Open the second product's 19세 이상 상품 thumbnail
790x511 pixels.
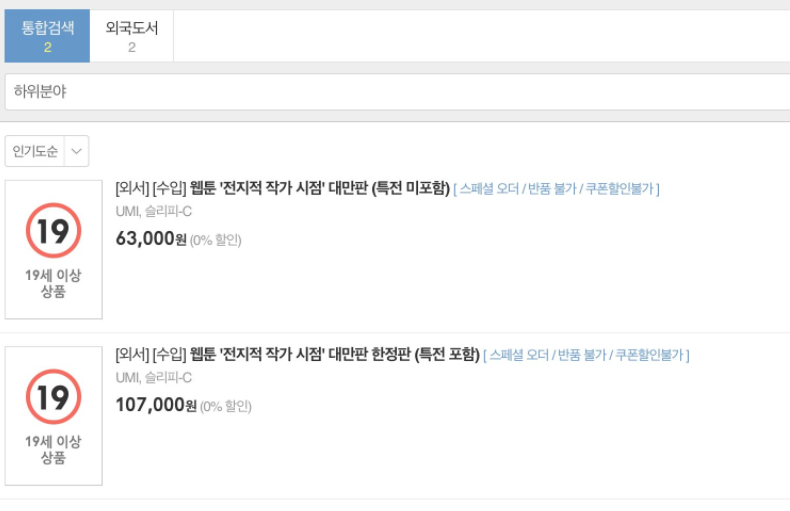tap(53, 416)
